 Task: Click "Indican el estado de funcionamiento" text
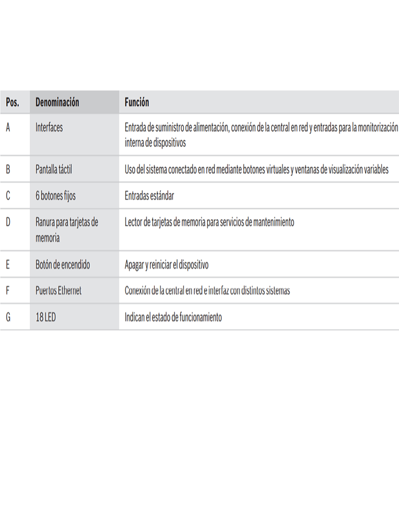click(173, 317)
